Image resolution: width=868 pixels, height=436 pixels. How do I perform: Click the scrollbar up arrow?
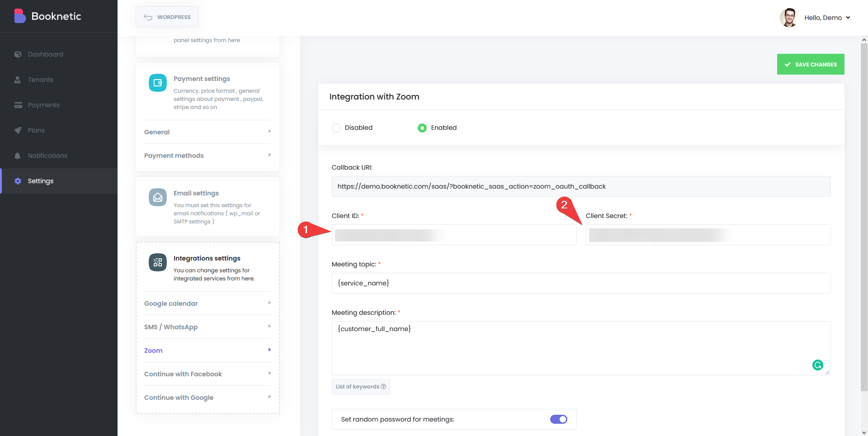click(864, 40)
